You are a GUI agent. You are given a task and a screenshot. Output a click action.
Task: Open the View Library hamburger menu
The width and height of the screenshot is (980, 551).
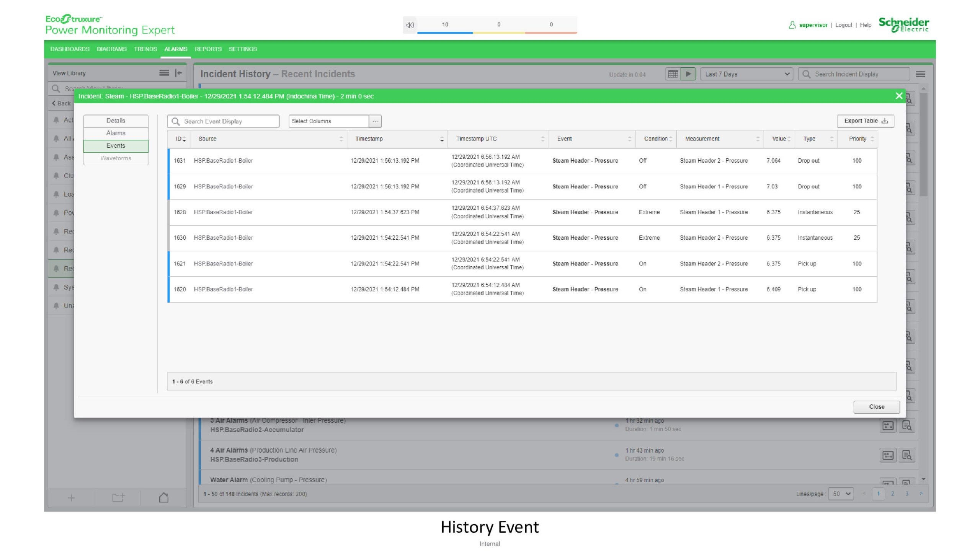(164, 73)
